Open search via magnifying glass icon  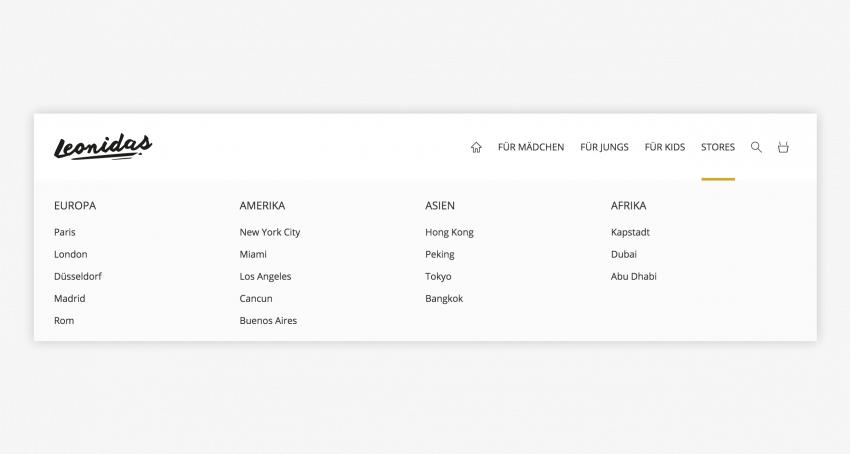(756, 147)
